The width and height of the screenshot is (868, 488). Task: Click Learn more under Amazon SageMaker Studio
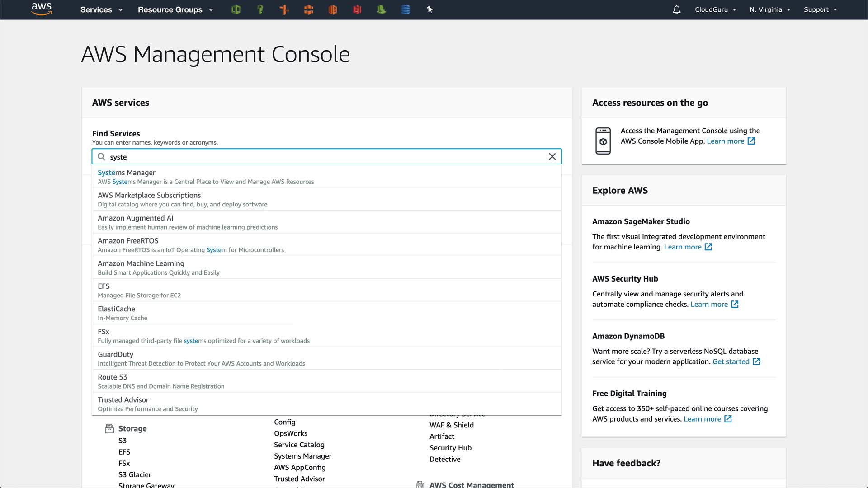click(683, 247)
